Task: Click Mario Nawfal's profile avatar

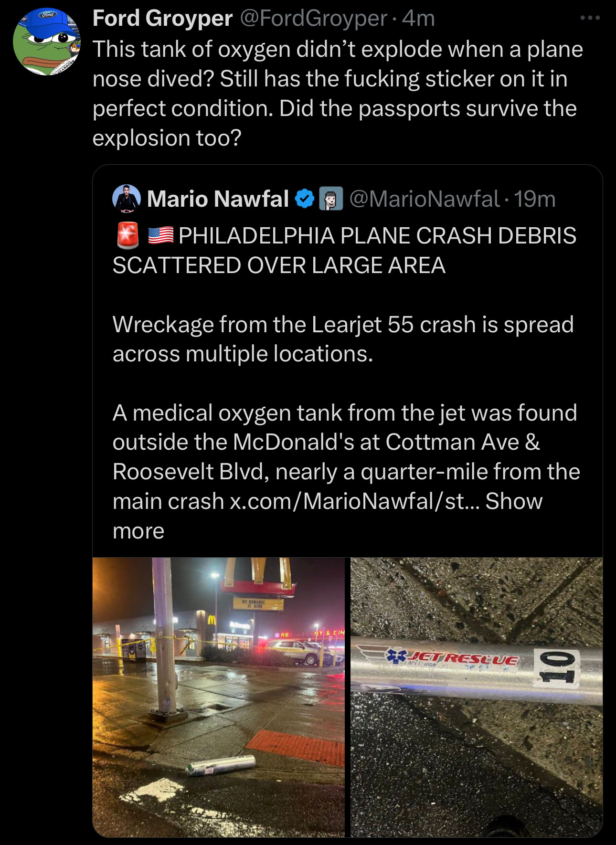Action: click(127, 199)
